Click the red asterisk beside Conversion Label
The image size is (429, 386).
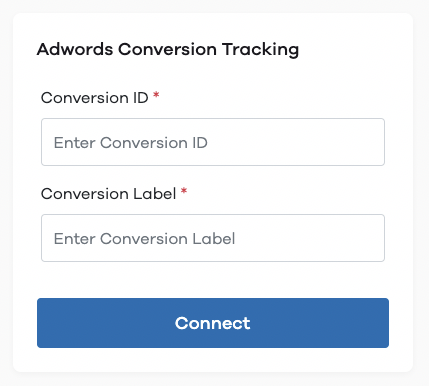pos(184,191)
